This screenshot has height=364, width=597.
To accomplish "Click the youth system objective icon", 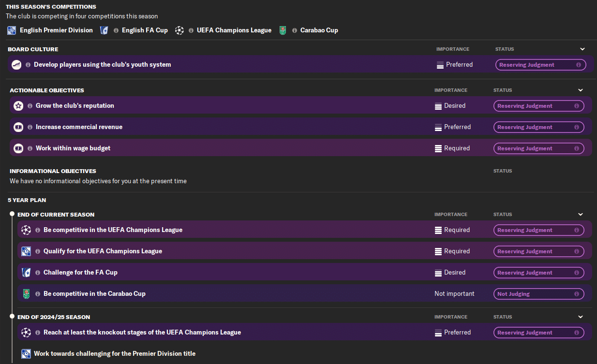I will click(x=16, y=65).
